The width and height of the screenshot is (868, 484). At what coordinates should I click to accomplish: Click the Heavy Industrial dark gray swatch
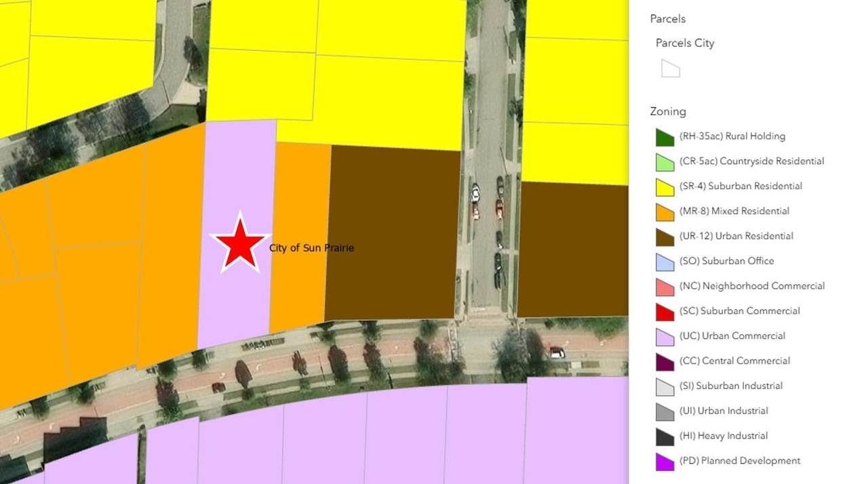tap(665, 437)
